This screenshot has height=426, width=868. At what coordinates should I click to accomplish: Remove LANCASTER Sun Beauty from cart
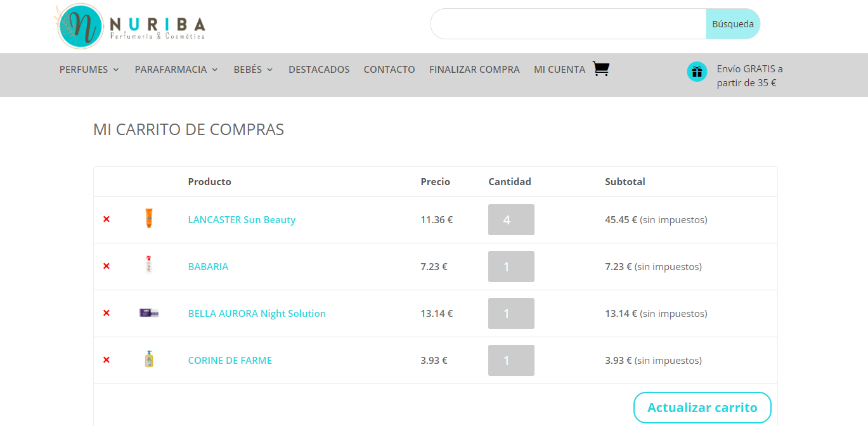(x=107, y=219)
